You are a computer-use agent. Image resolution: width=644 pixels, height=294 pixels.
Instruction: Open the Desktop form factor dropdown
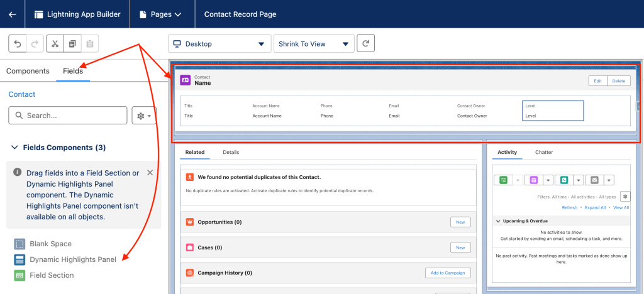tap(219, 44)
